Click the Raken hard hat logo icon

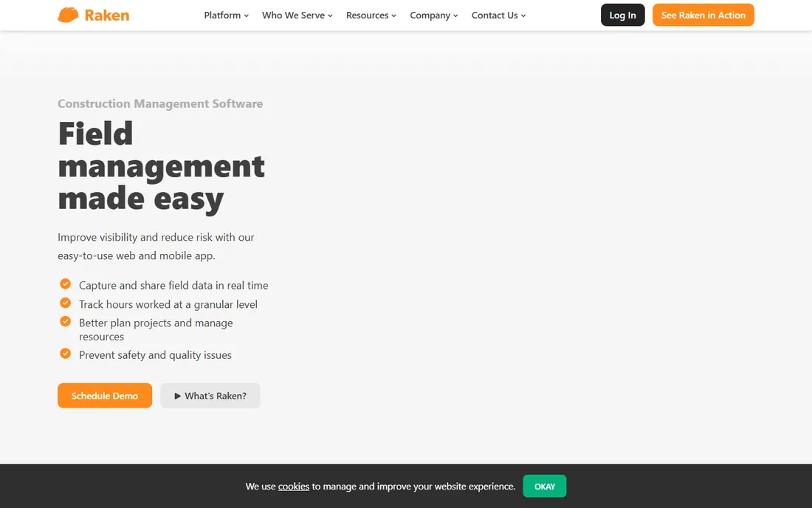(x=68, y=15)
